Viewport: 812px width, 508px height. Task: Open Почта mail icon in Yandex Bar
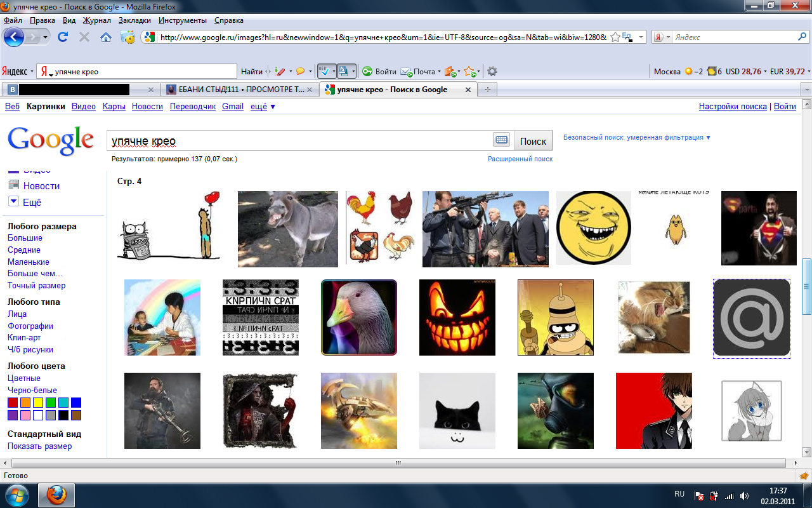[x=407, y=71]
